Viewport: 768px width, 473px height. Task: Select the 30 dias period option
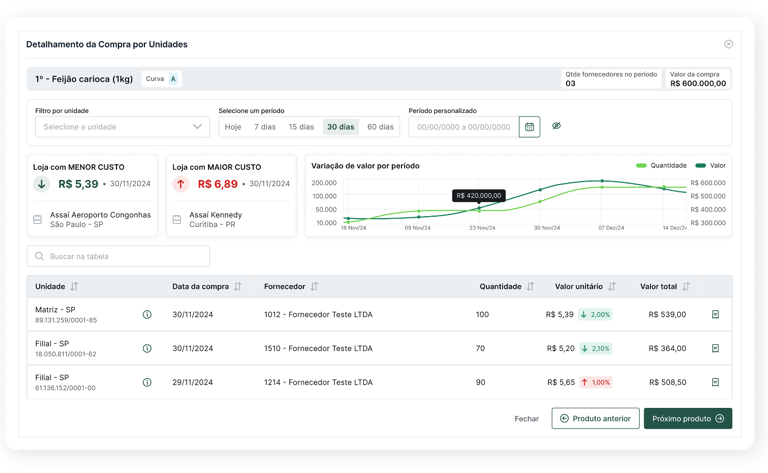[x=340, y=127]
